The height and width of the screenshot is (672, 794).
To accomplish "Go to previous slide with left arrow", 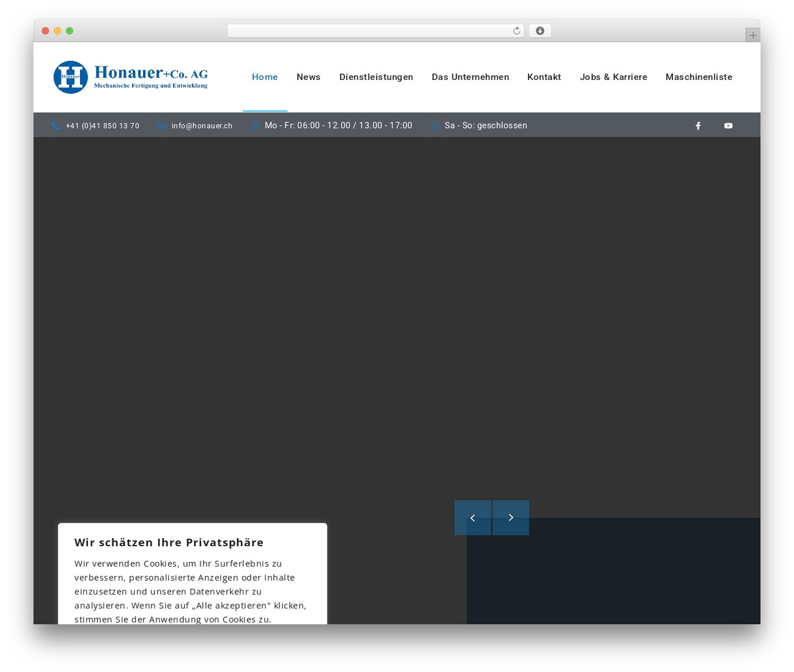I will (473, 518).
